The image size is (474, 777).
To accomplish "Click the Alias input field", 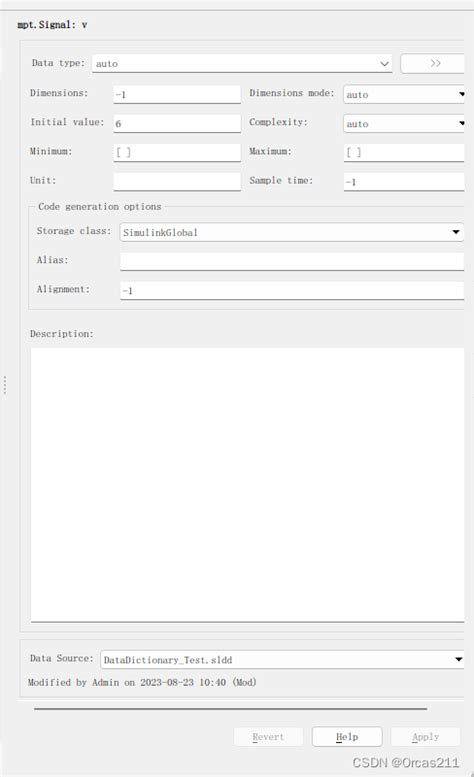I will click(x=292, y=261).
